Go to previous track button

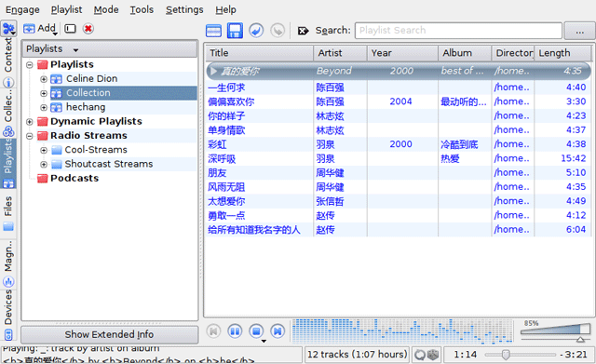pos(213,331)
